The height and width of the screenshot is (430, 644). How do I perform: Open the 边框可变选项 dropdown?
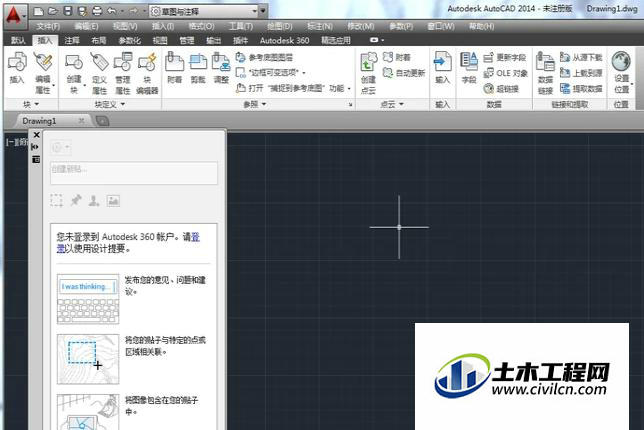click(x=271, y=73)
